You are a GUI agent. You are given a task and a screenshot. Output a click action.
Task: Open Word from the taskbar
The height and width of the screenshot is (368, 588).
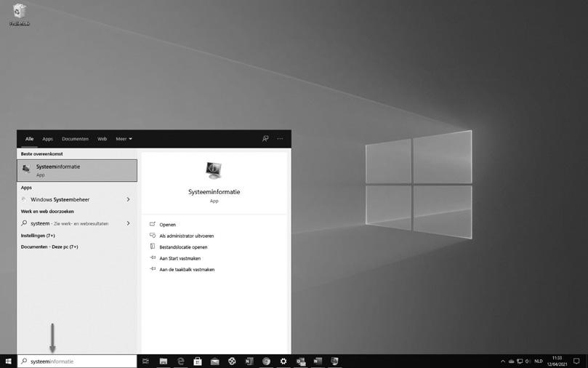click(318, 361)
